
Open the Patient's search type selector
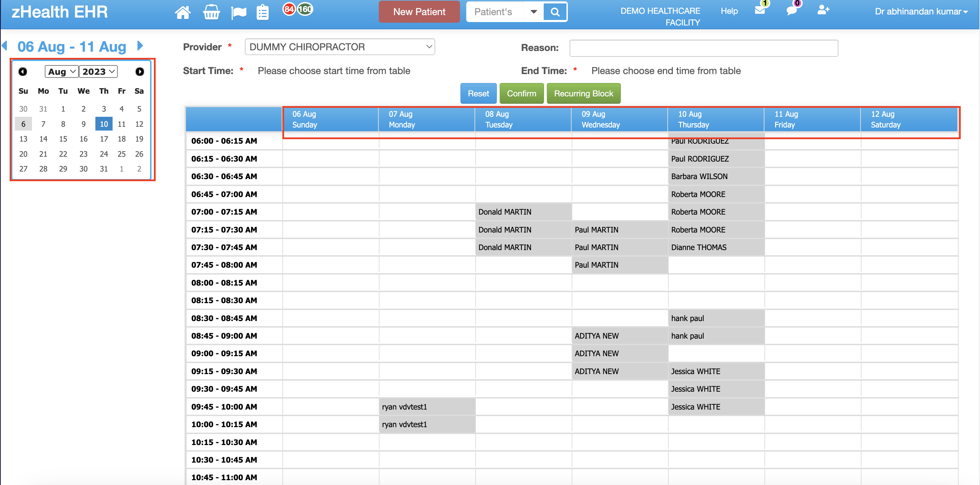(534, 11)
